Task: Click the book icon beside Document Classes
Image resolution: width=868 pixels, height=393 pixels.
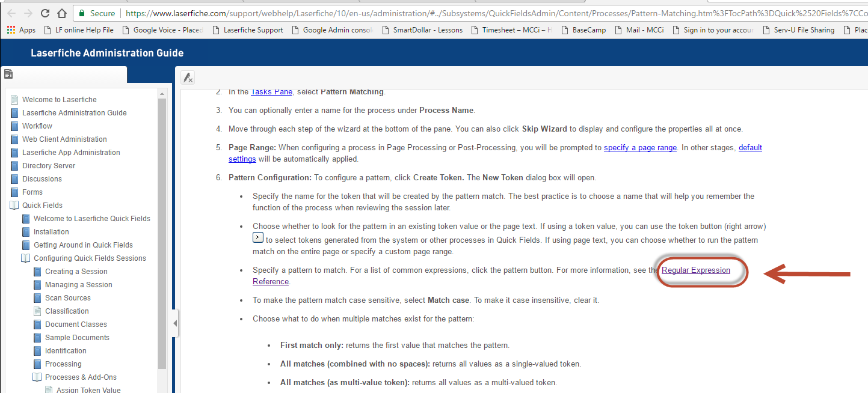Action: 37,324
